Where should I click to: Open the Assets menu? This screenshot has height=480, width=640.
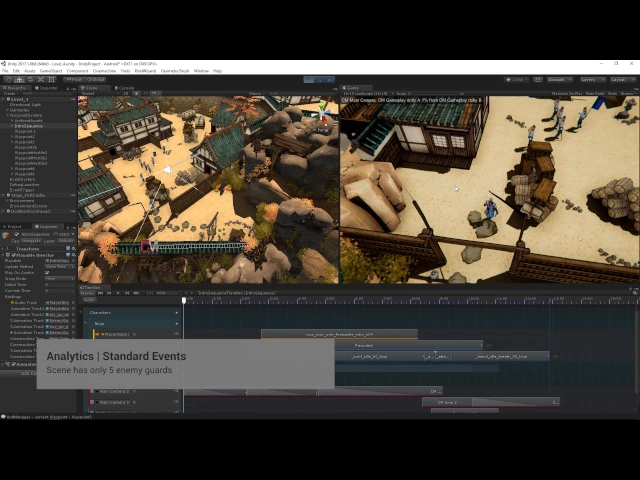tap(30, 71)
